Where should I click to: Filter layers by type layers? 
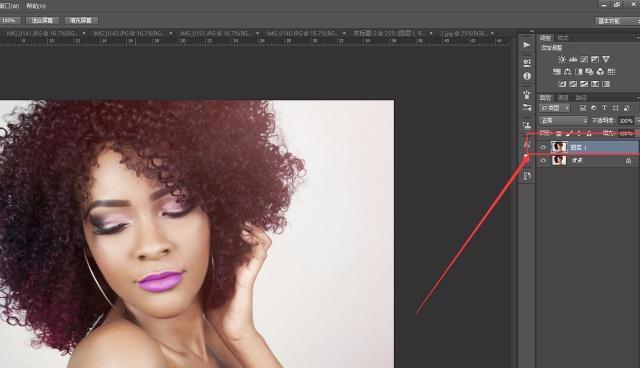click(604, 108)
